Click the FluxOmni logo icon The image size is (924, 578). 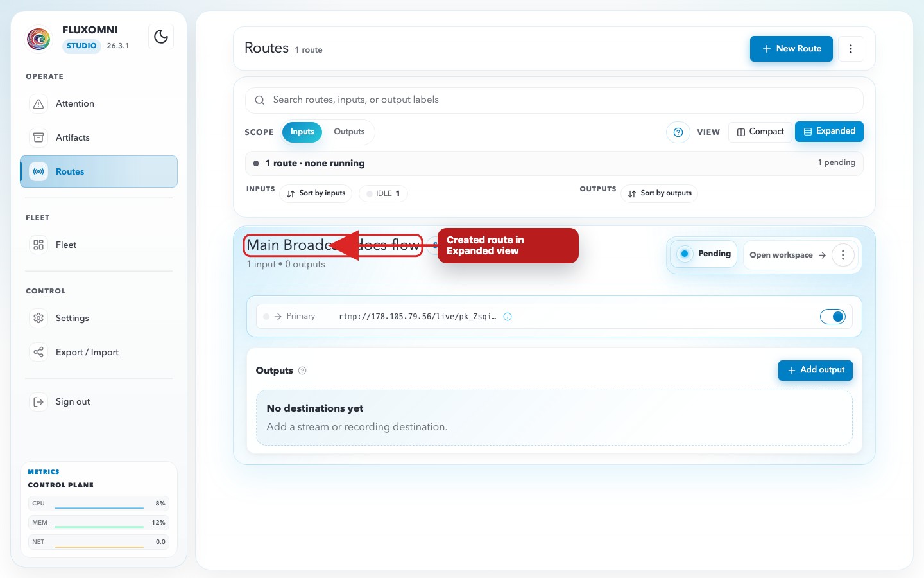[38, 39]
